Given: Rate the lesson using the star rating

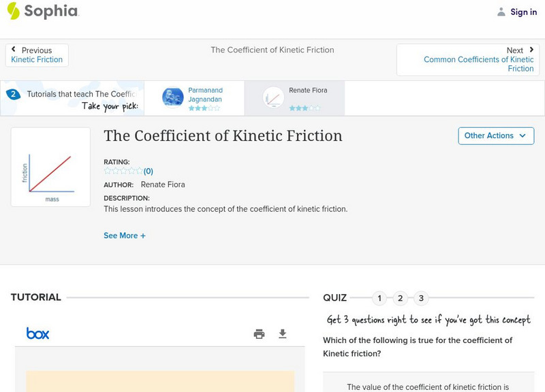Looking at the screenshot, I should coord(123,171).
